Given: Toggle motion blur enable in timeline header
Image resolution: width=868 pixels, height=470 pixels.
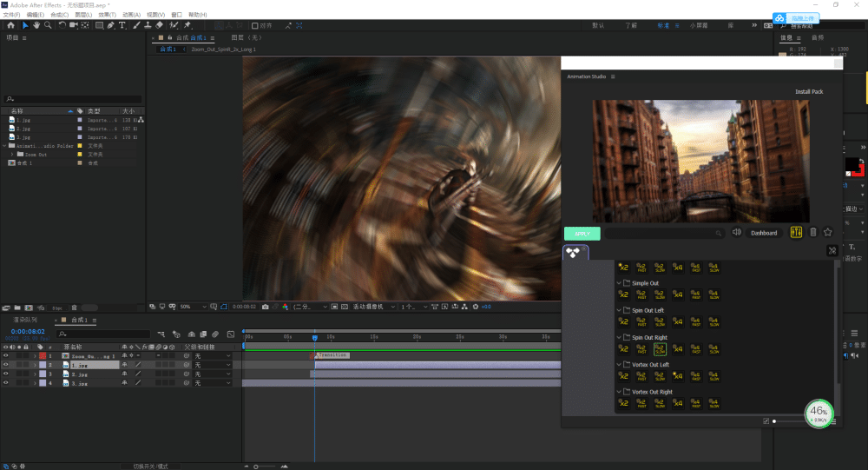Looking at the screenshot, I should point(215,334).
